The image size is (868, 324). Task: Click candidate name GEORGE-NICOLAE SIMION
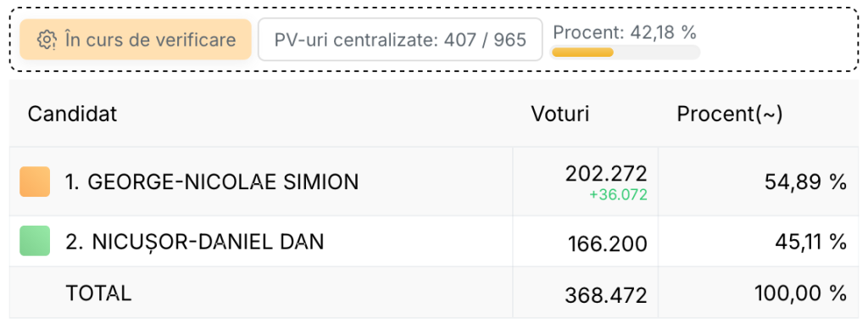[x=212, y=182]
